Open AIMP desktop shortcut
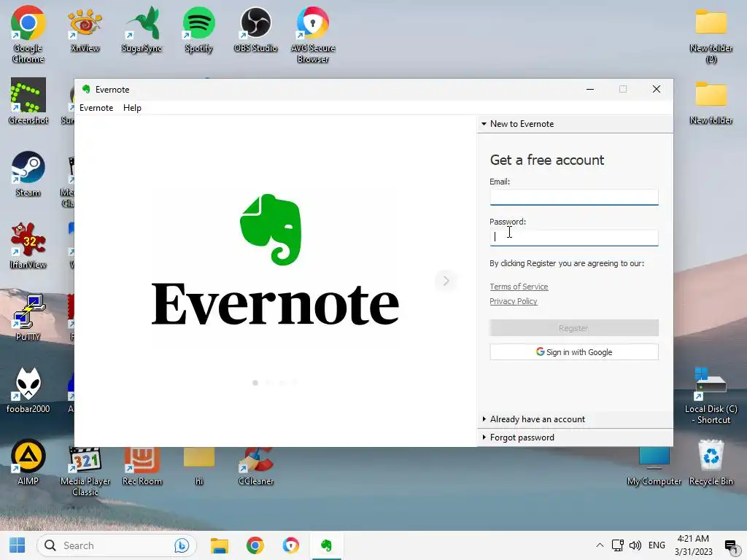Screen dimensions: 747x560 point(28,462)
